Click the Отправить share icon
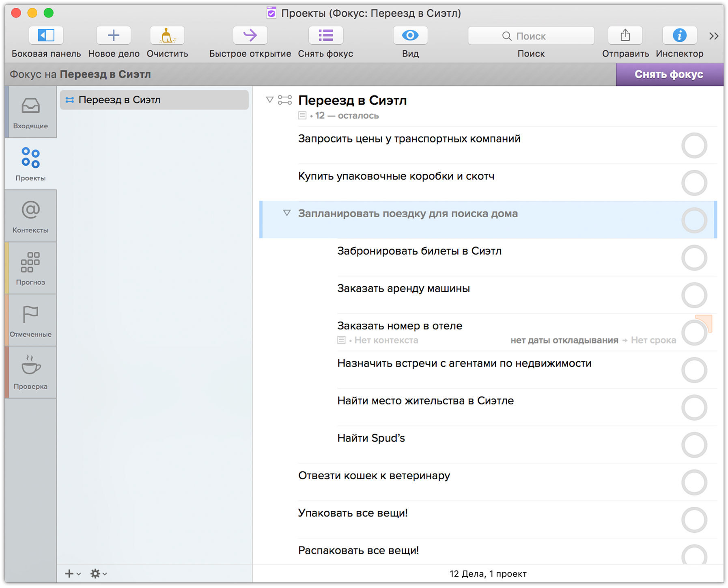This screenshot has height=588, width=728. point(625,35)
